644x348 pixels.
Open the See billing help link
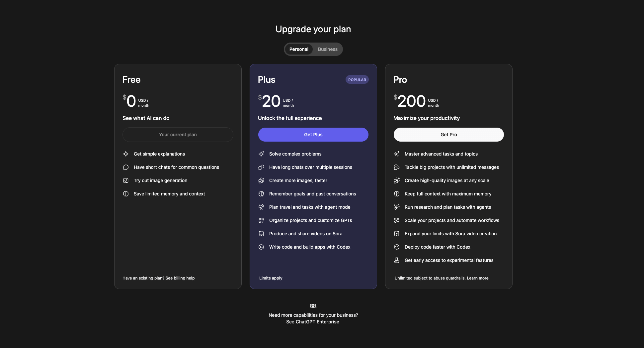180,278
